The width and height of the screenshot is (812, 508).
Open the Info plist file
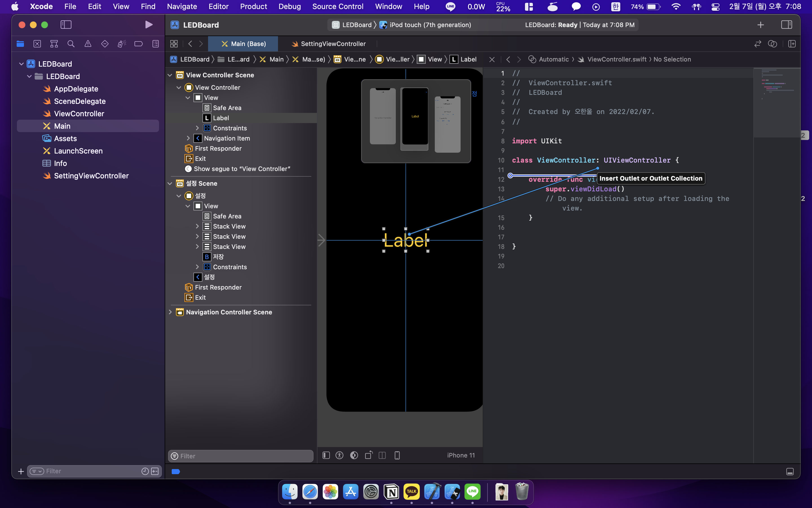pyautogui.click(x=60, y=163)
